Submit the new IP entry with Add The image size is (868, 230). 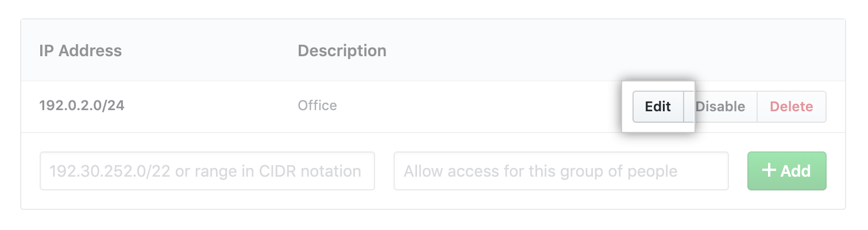point(786,170)
